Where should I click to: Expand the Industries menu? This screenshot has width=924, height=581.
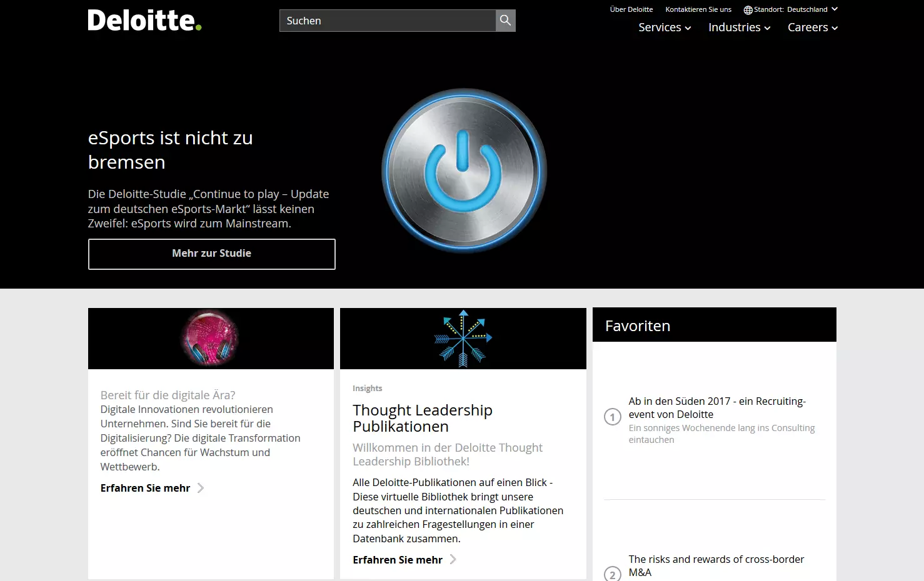tap(739, 27)
